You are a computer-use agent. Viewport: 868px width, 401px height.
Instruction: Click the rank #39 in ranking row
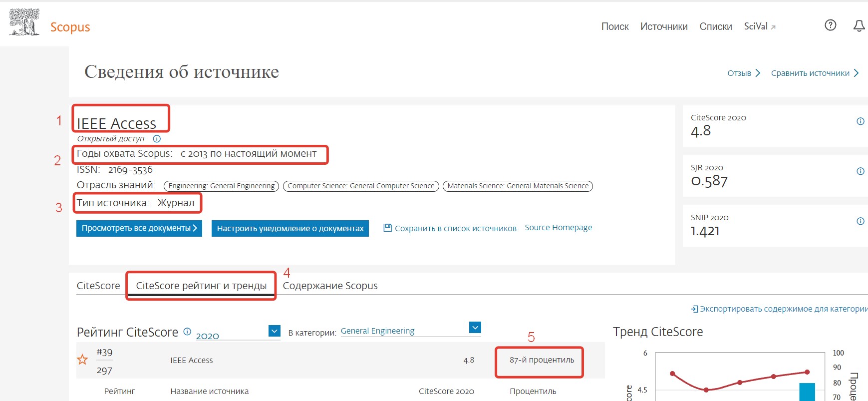[x=104, y=352]
